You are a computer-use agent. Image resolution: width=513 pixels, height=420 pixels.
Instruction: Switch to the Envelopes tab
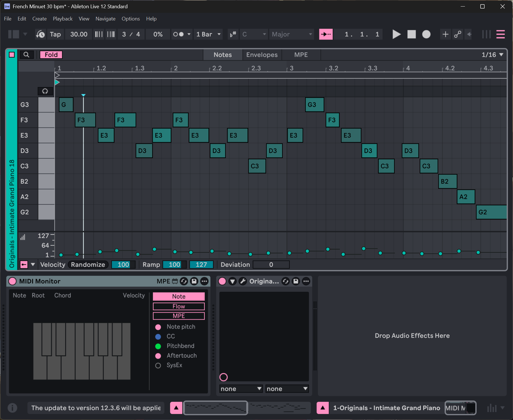tap(262, 55)
